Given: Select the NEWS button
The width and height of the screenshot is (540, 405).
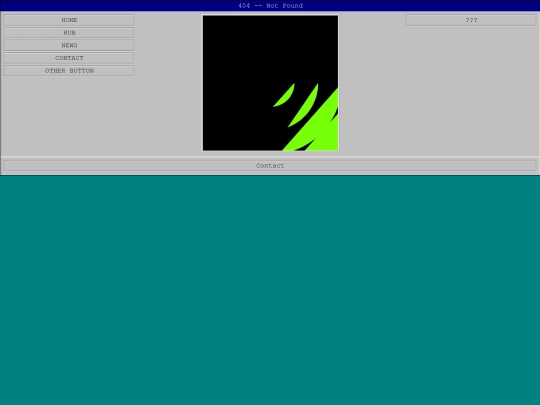Looking at the screenshot, I should (69, 45).
